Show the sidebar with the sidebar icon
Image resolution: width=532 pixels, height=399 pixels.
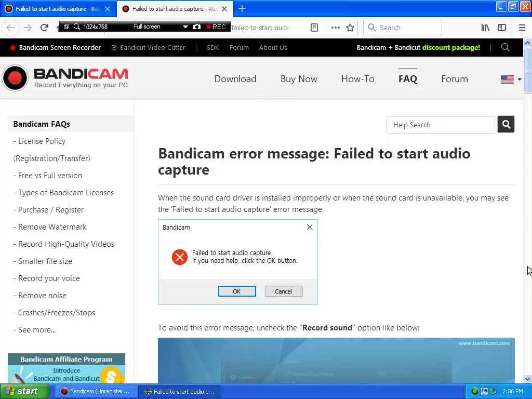tap(502, 28)
